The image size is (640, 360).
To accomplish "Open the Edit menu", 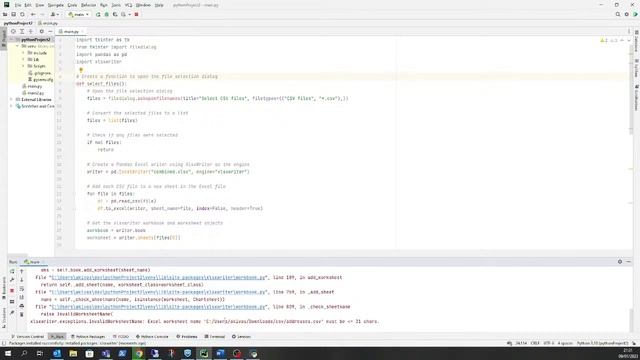I will point(28,5).
